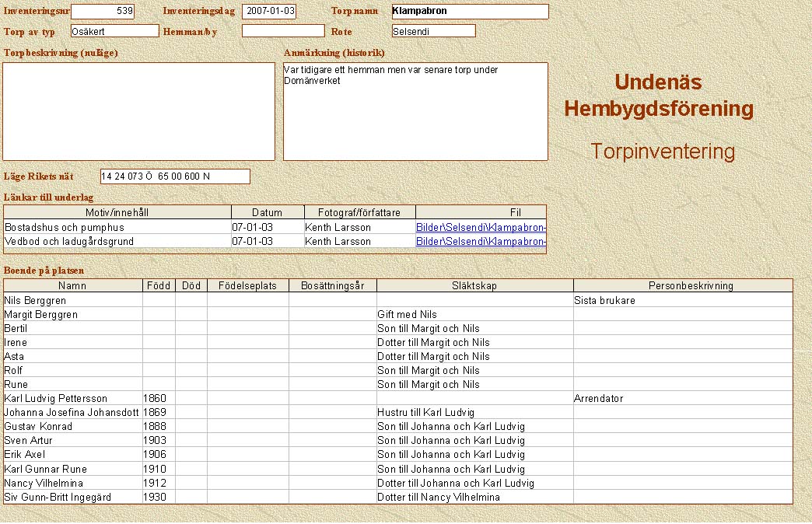
Task: Select the Namn column header in residents table
Action: click(73, 286)
